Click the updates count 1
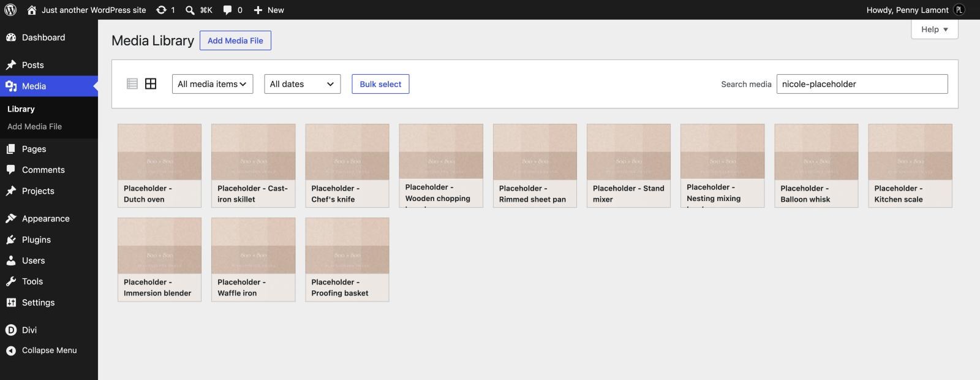980x380 pixels. coord(173,10)
